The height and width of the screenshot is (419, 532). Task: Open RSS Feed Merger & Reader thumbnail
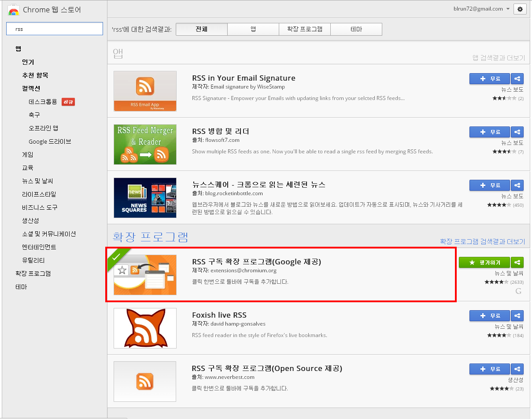[145, 145]
